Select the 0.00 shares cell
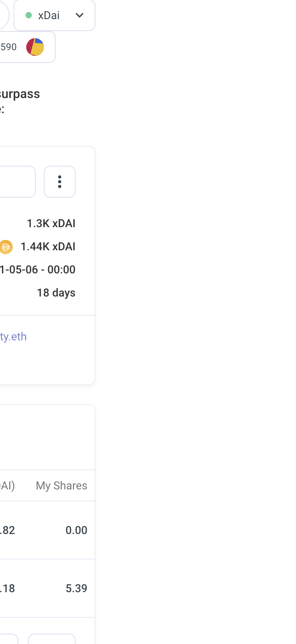 point(76,530)
